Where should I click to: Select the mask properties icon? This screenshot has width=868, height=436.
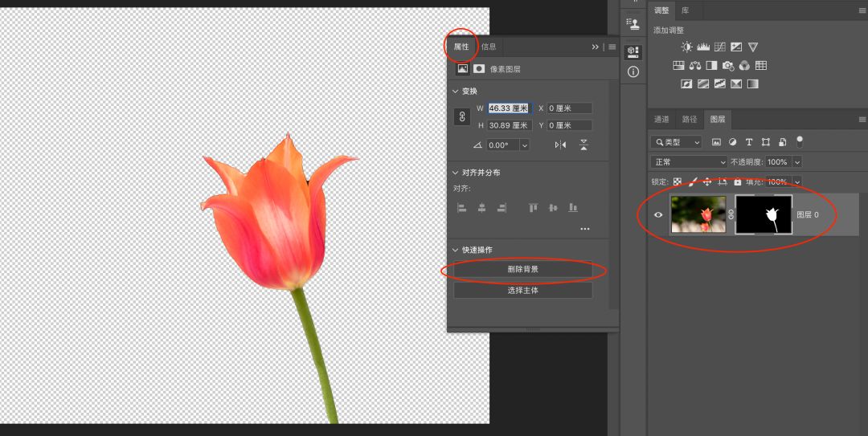[479, 69]
